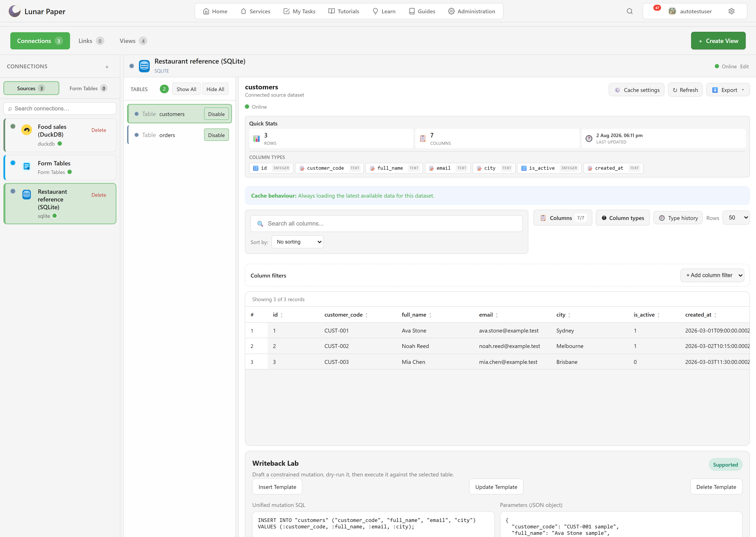This screenshot has width=756, height=537.
Task: Open the Administration menu
Action: point(471,11)
